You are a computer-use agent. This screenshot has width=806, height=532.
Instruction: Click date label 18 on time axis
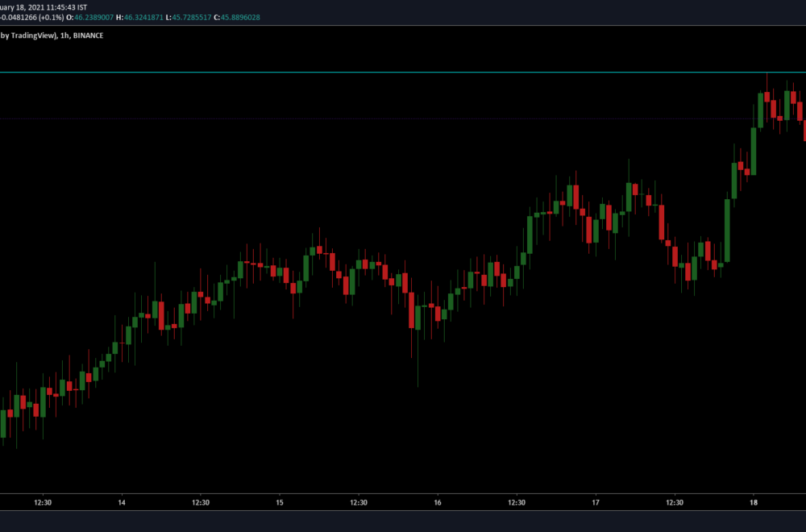click(754, 502)
